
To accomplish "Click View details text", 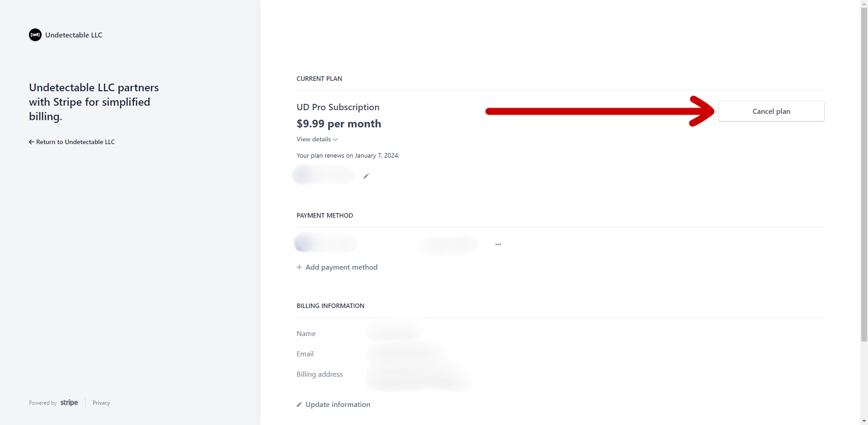I will [x=314, y=140].
